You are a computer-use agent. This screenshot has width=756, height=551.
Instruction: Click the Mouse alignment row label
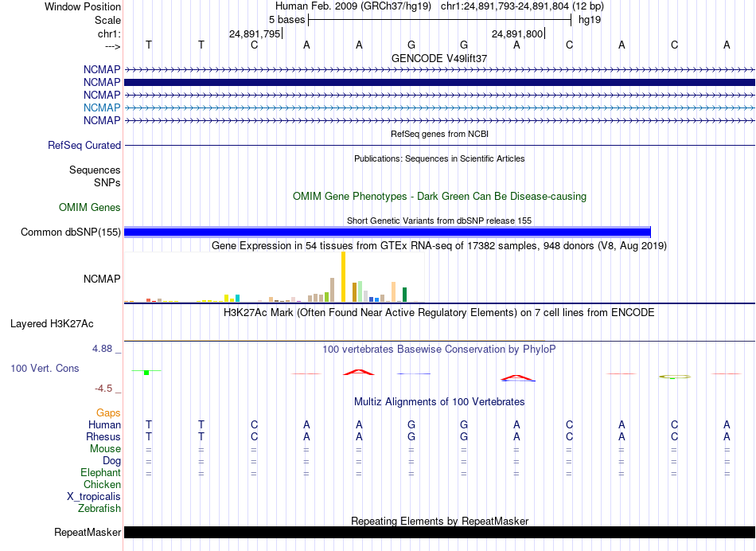105,449
